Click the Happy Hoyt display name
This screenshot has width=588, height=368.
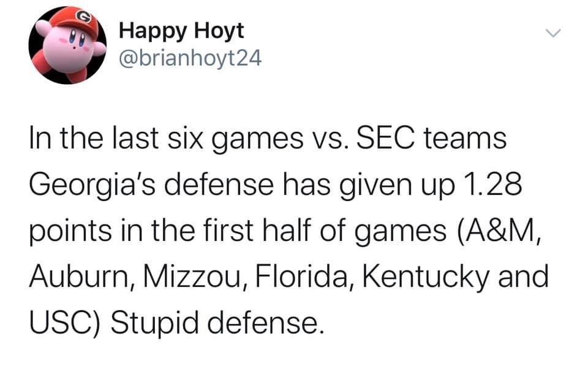tap(181, 31)
